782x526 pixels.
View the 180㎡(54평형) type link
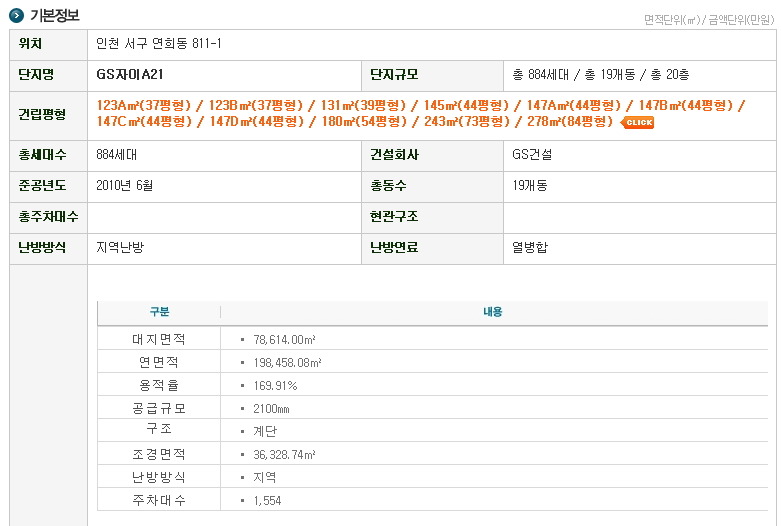pos(365,121)
